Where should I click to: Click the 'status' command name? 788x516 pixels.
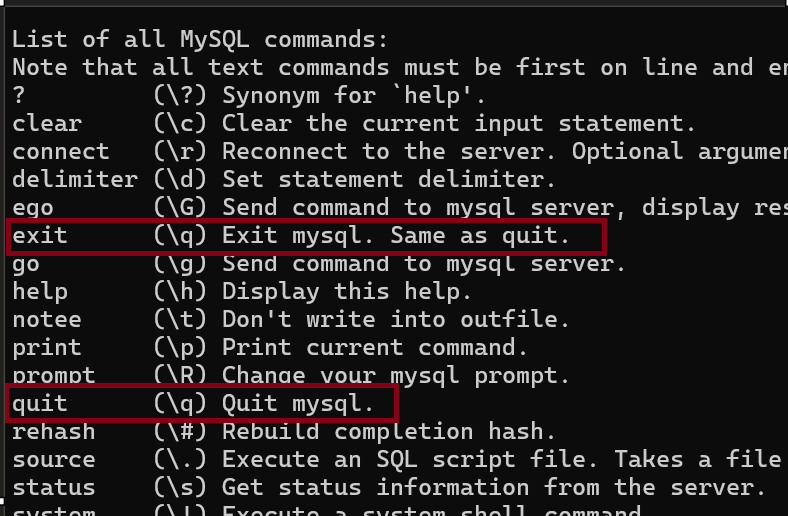tap(54, 488)
